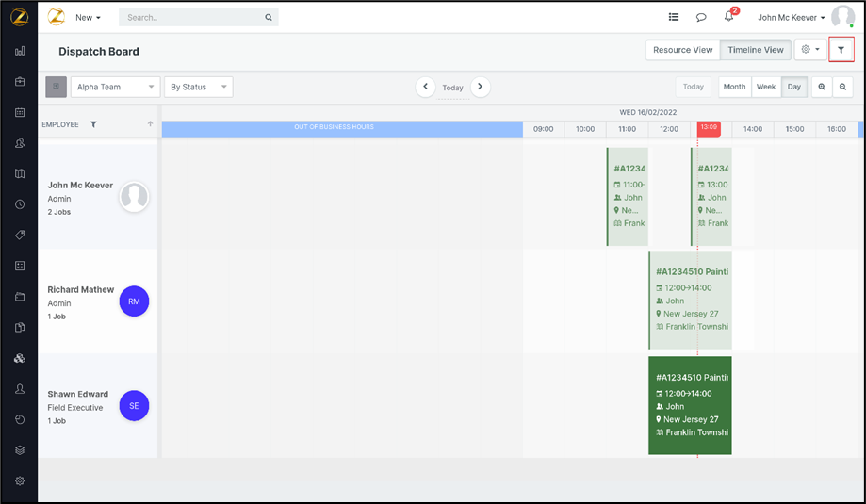
Task: Click Richard Mathew's RM avatar
Action: (x=134, y=301)
